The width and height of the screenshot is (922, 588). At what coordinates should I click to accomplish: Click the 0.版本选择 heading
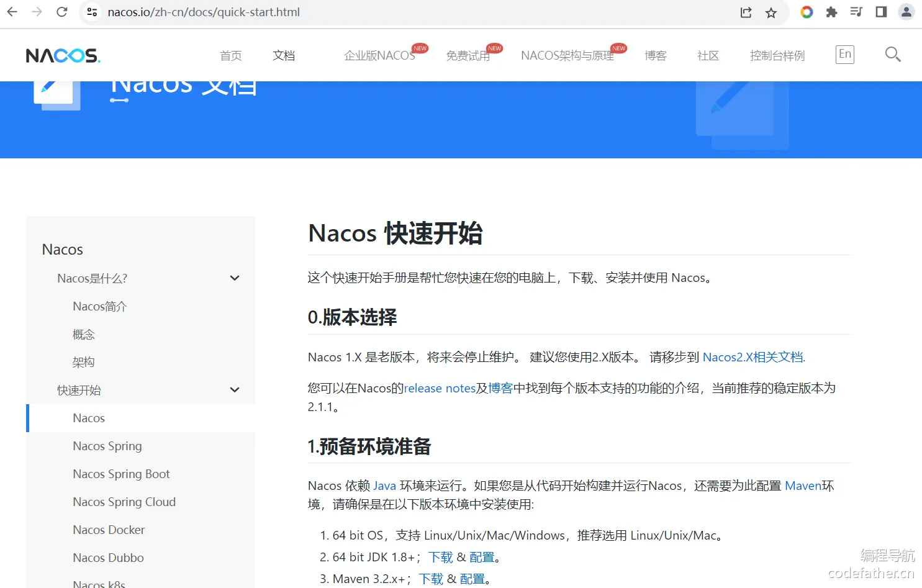pos(352,317)
